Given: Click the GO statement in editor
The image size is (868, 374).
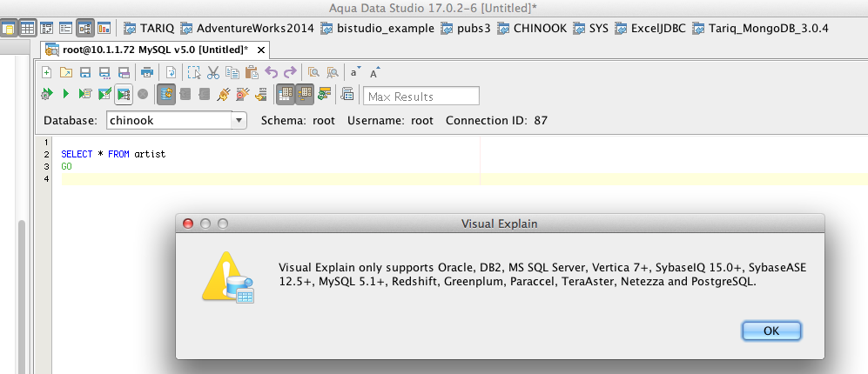Looking at the screenshot, I should click(x=66, y=166).
